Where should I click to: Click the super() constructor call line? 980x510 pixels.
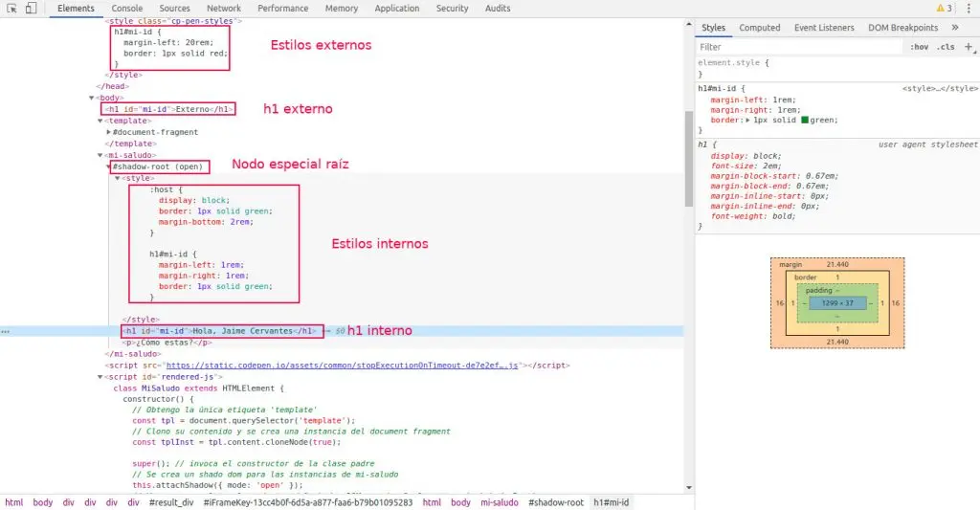point(253,464)
